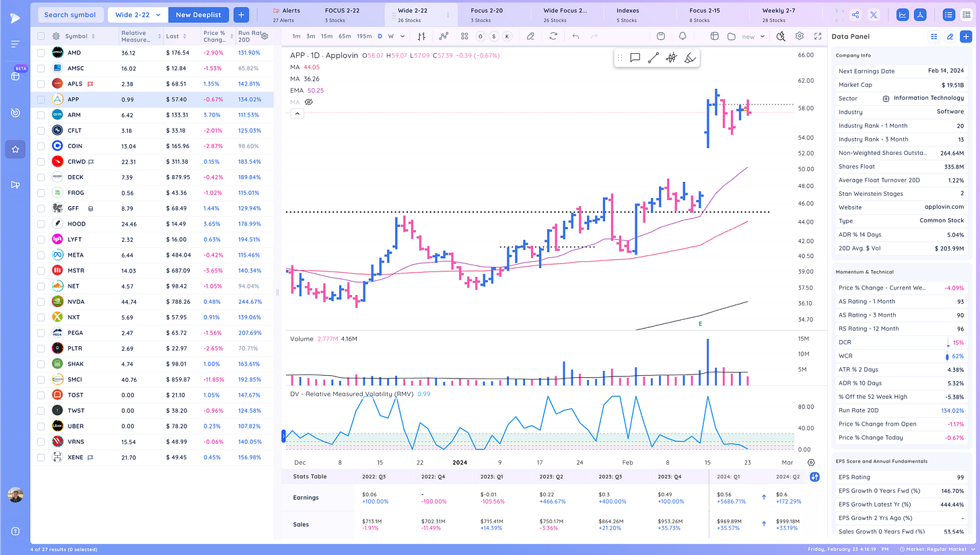The height and width of the screenshot is (555, 980).
Task: Click the Data Panel column layout icon
Action: coord(934,36)
